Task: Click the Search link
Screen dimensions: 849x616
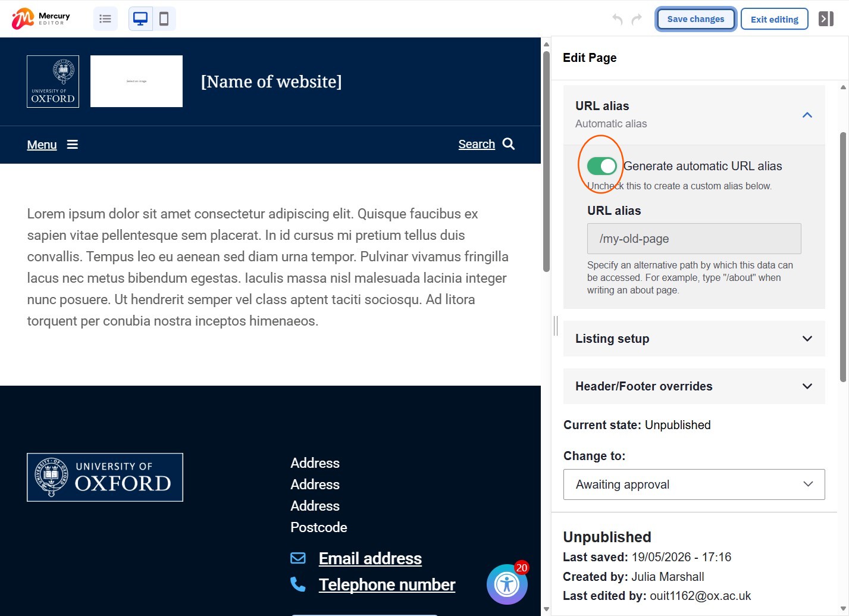Action: (477, 144)
